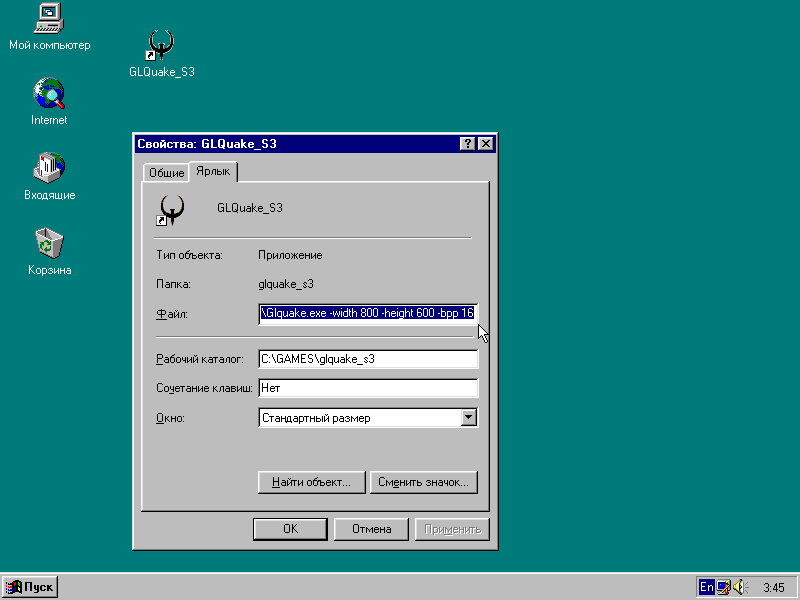This screenshot has height=600, width=800.
Task: Switch to the Общие tab
Action: (166, 172)
